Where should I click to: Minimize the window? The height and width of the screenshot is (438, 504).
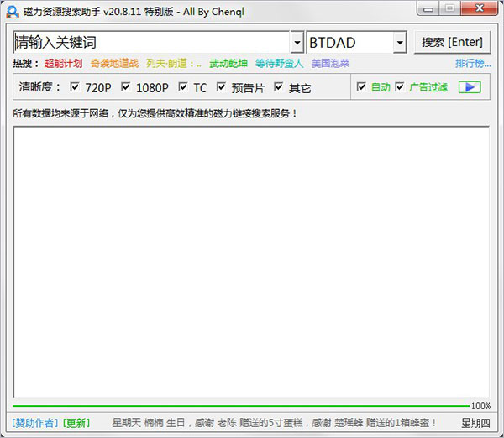click(428, 8)
